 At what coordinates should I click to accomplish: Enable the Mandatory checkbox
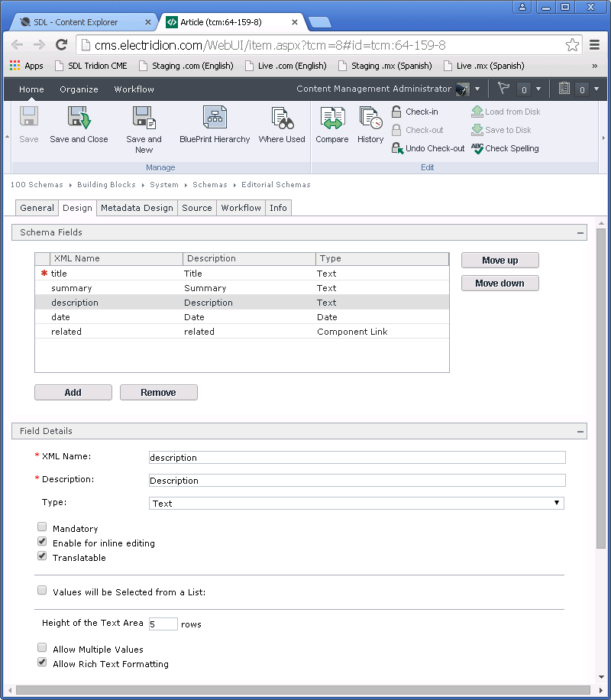[43, 528]
